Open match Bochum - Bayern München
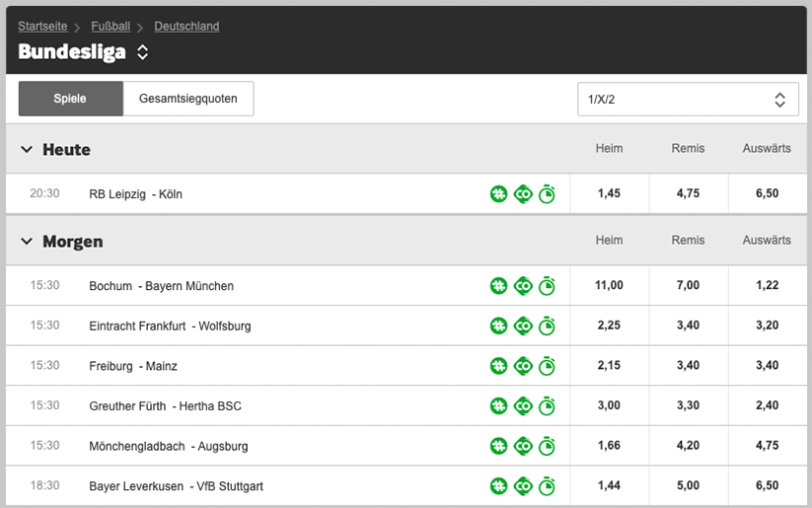Image resolution: width=812 pixels, height=508 pixels. [161, 286]
